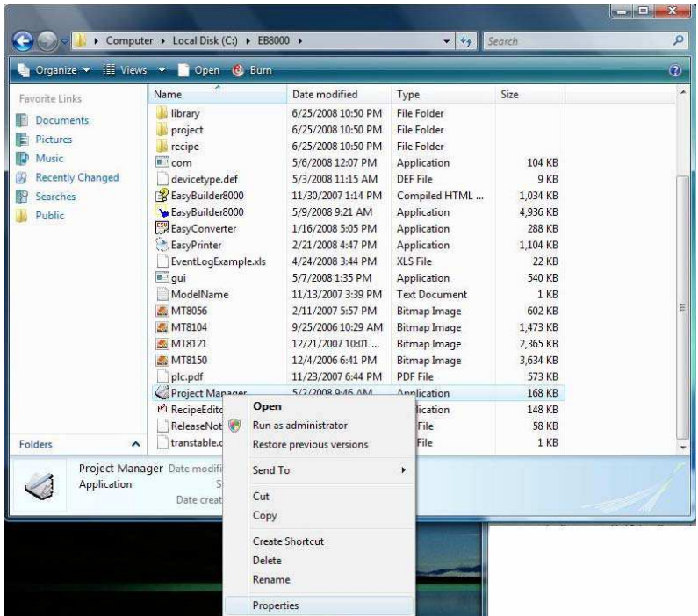Choose Delete in the context menu
Viewport: 698px width, 616px height.
coord(319,560)
